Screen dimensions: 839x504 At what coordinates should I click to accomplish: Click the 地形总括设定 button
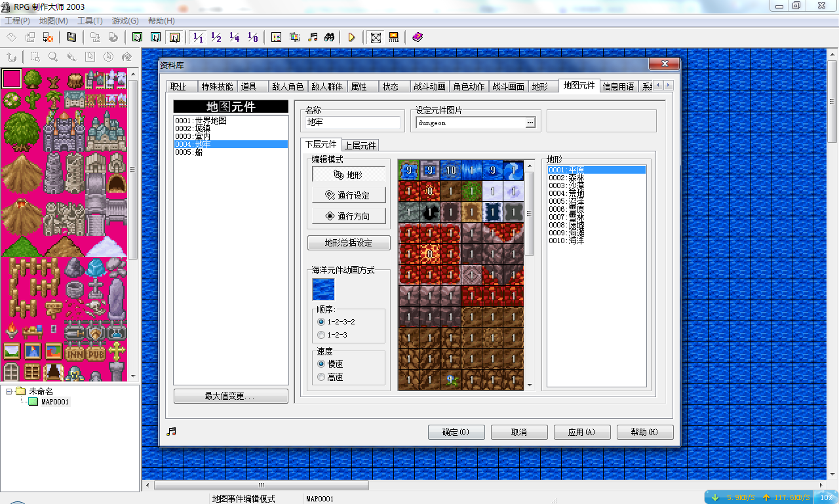pyautogui.click(x=349, y=242)
